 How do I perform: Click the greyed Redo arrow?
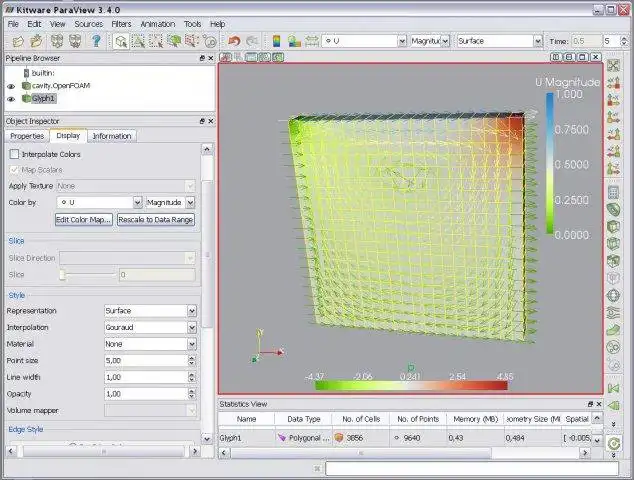click(x=252, y=41)
